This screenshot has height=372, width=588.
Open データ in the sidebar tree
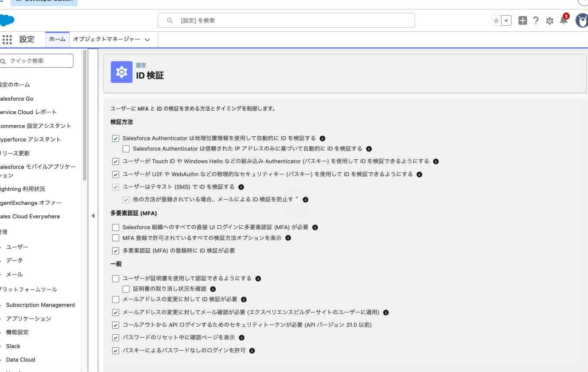click(14, 260)
